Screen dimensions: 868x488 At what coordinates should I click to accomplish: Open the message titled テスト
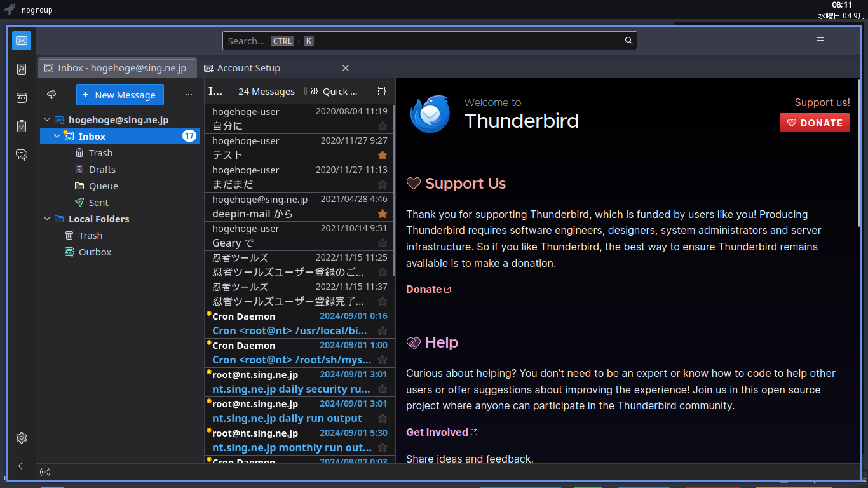click(299, 148)
